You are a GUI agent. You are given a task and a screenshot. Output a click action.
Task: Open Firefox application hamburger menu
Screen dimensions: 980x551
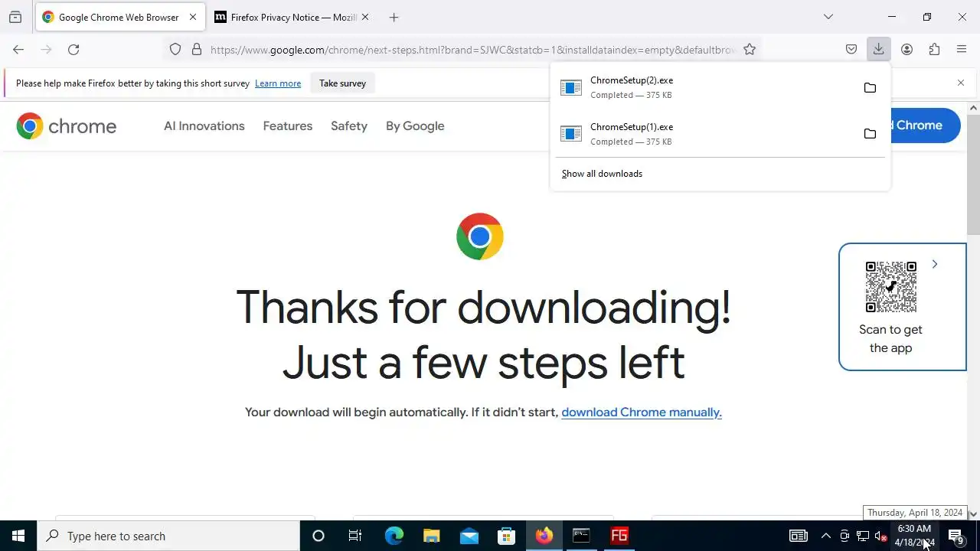pos(962,50)
